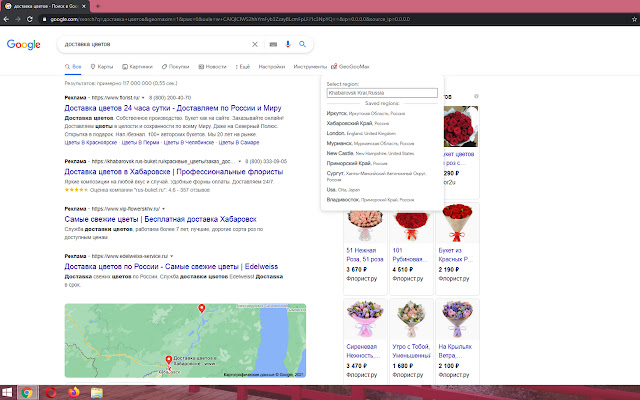Viewport: 640px width, 400px height.
Task: Start voice search with the microphone icon
Action: 288,44
